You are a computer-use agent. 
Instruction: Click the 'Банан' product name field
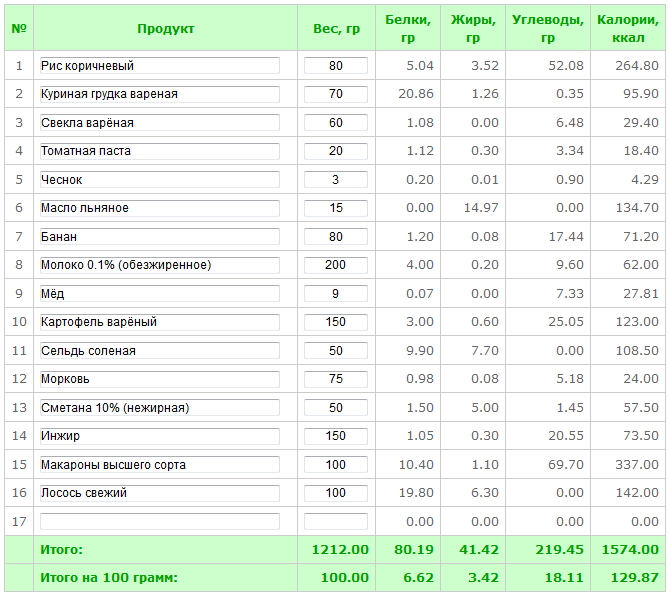pos(160,237)
